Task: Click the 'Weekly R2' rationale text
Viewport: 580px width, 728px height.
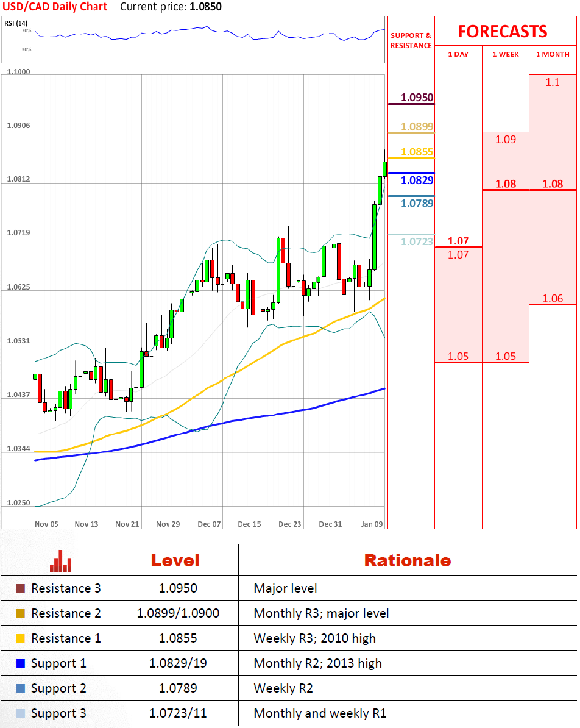Action: click(283, 688)
